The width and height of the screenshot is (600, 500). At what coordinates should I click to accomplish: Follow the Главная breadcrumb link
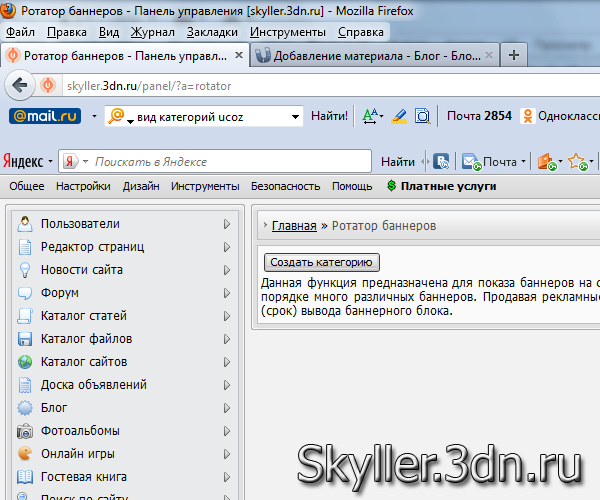click(x=294, y=226)
